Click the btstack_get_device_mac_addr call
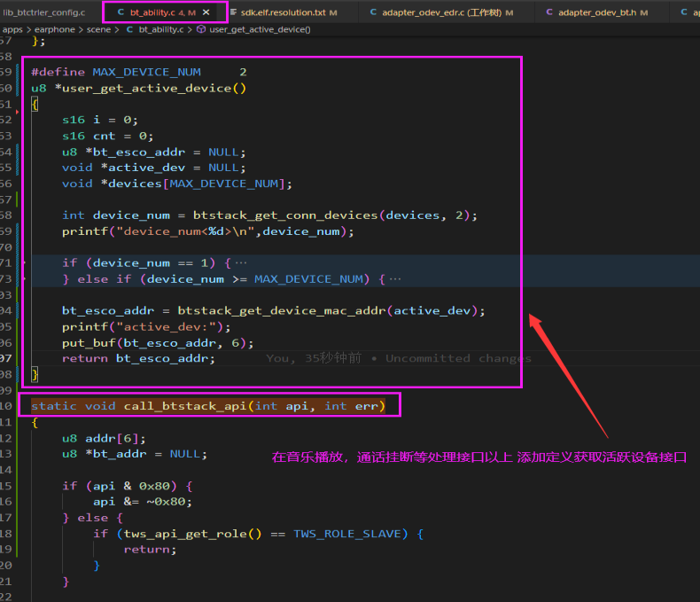This screenshot has height=602, width=700. 282,310
